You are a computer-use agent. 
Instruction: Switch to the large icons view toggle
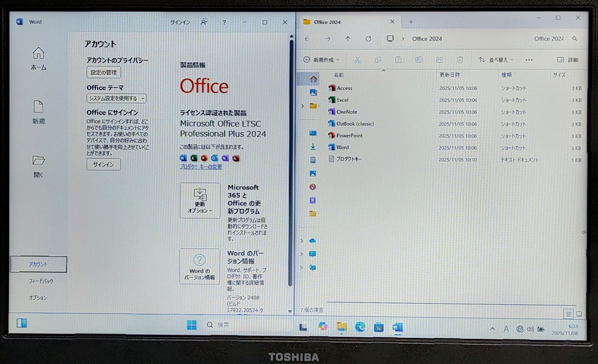point(579,314)
